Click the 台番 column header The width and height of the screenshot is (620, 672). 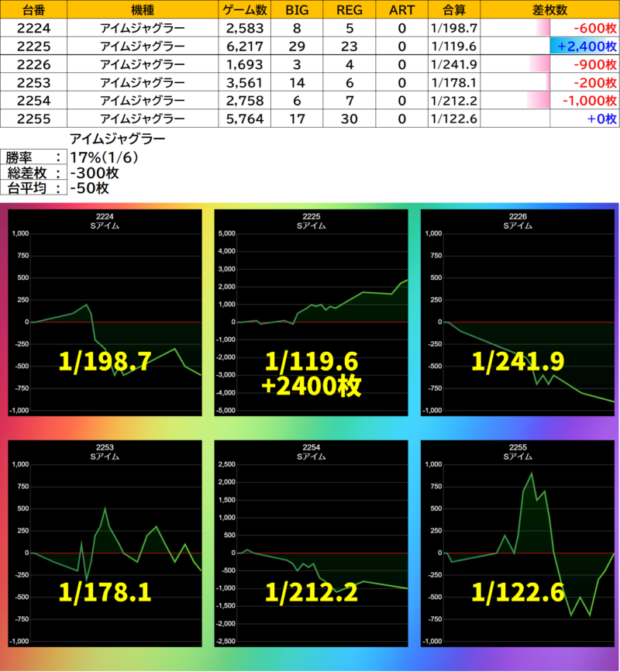[33, 9]
